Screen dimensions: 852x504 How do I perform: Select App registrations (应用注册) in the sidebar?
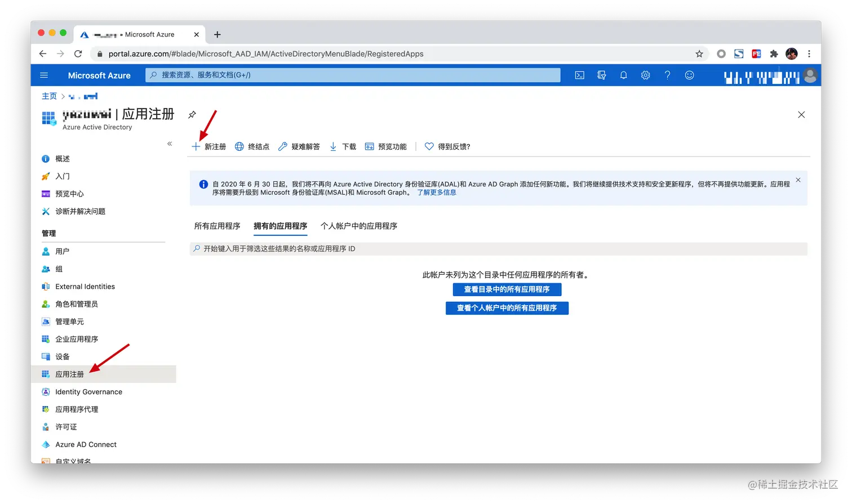point(104,374)
